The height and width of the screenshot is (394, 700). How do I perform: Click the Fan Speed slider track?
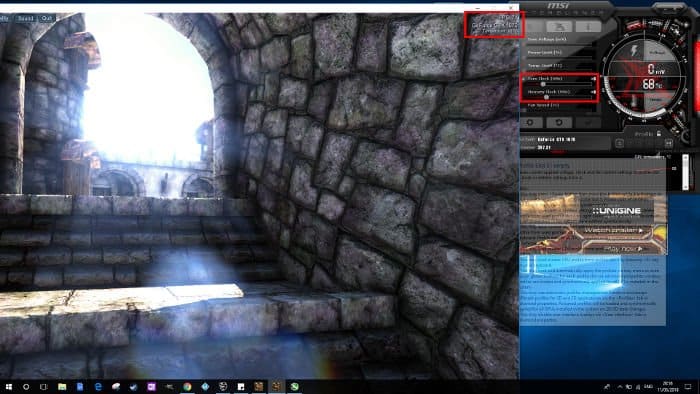click(x=559, y=110)
